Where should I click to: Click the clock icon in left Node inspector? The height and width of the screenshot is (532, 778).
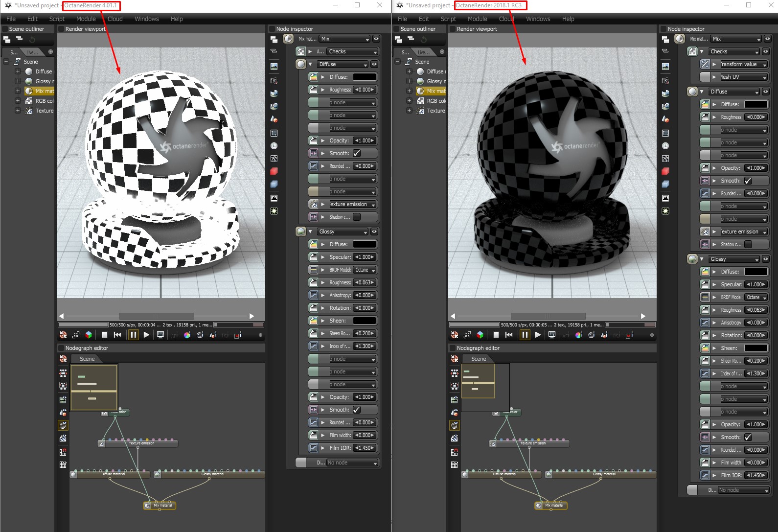point(274,146)
